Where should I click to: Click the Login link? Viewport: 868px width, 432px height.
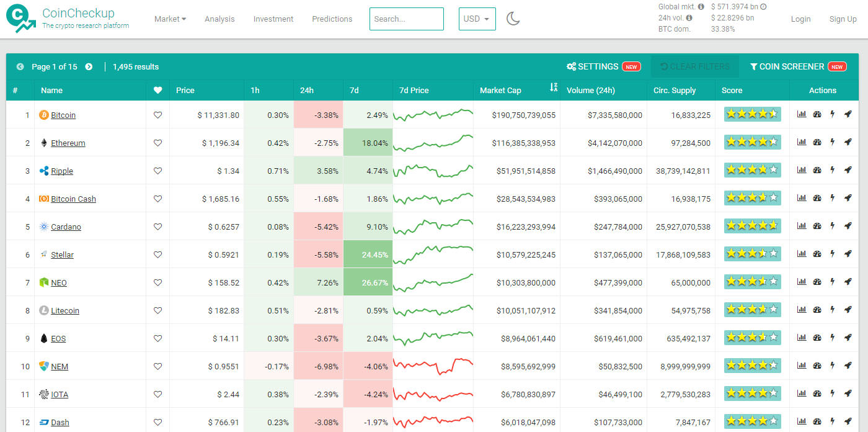pos(800,19)
